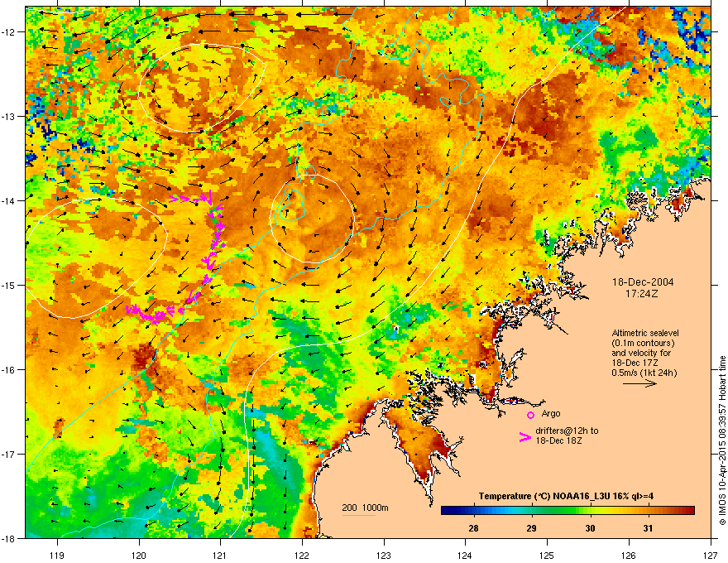Click the IMOS copyright timestamp text
The height and width of the screenshot is (563, 728).
(722, 440)
